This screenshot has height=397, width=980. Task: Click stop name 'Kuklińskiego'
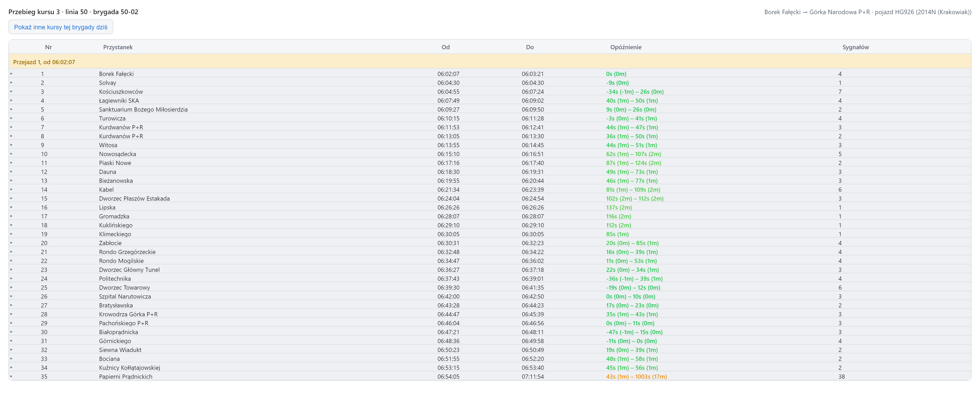116,225
